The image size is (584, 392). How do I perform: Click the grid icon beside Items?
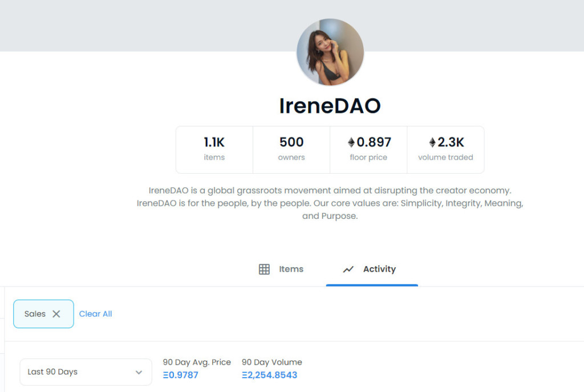coord(264,269)
